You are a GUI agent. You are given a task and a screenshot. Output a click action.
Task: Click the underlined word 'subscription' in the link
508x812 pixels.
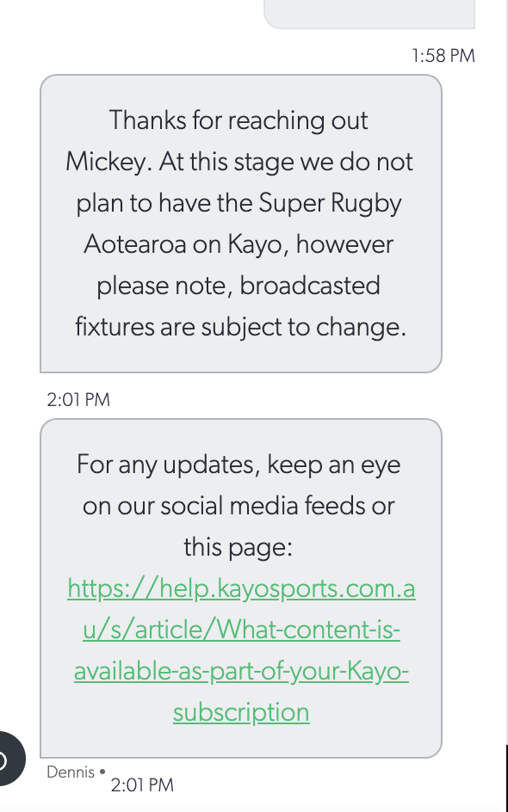pos(241,713)
